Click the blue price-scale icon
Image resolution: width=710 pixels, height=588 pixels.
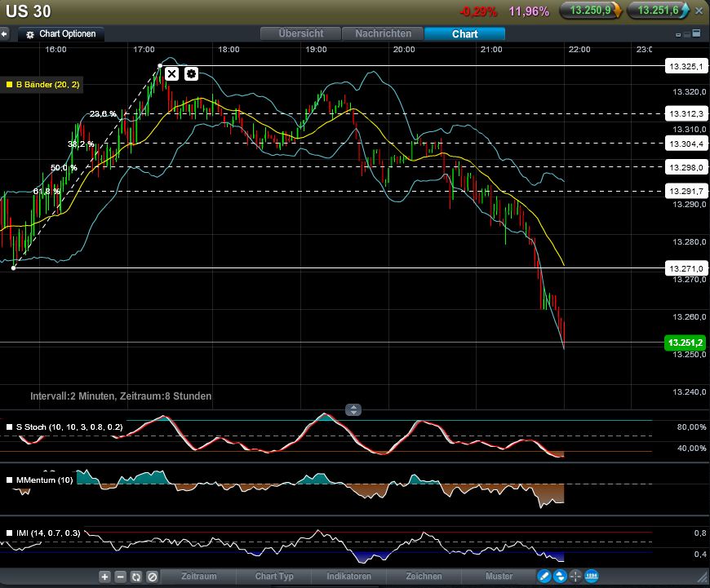click(x=592, y=577)
